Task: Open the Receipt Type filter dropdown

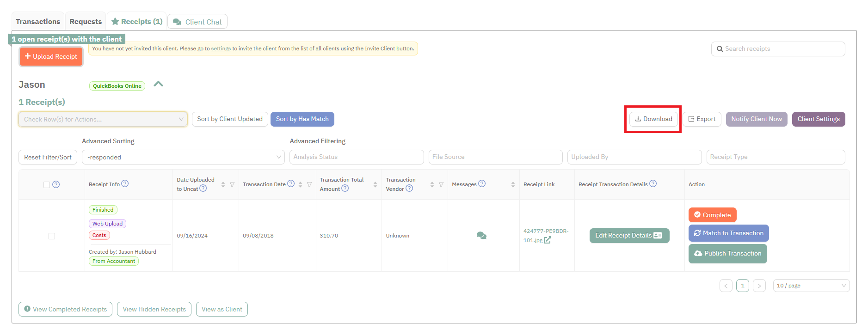Action: click(x=776, y=157)
